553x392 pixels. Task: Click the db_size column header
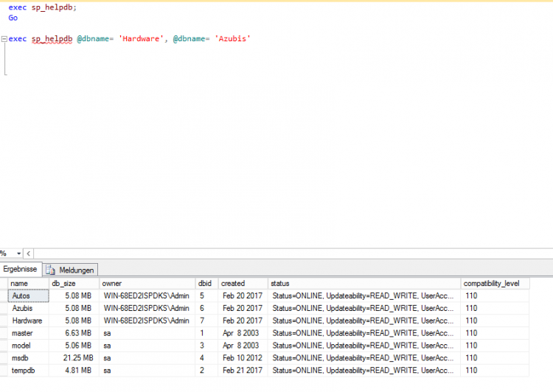coord(74,284)
